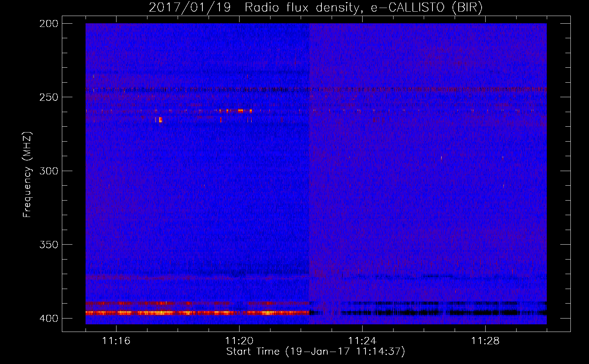The image size is (589, 364).
Task: Click the 'Frequency (MHZ)' axis label
Action: pos(27,174)
